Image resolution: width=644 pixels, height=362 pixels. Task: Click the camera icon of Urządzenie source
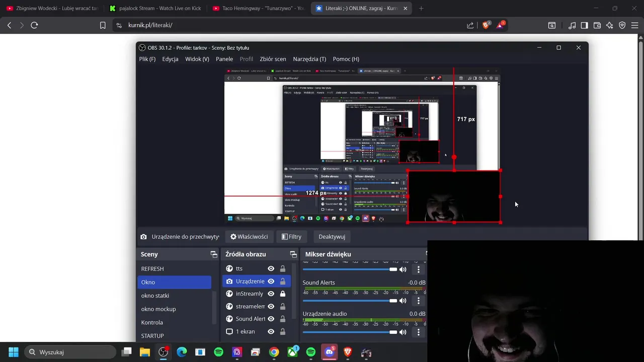[229, 281]
